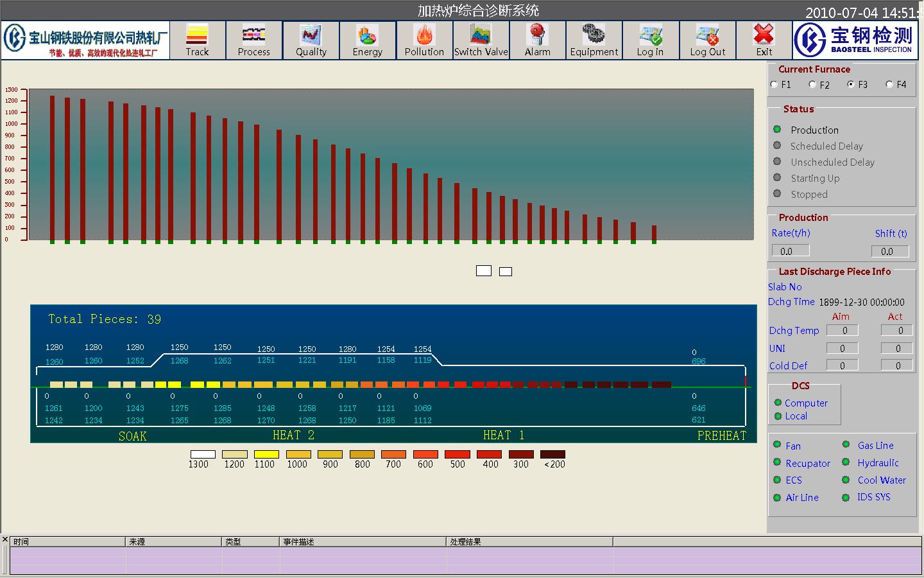The image size is (924, 578).
Task: Open the Equipment gears icon
Action: (594, 40)
